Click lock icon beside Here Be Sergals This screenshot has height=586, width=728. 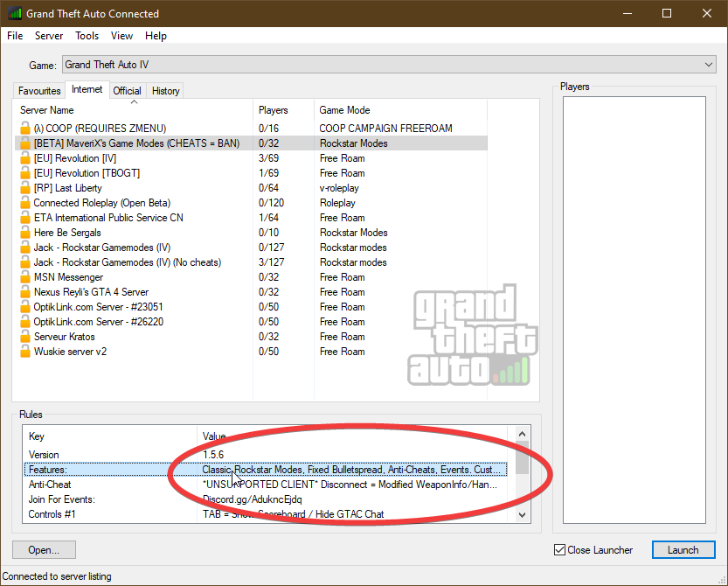[25, 233]
